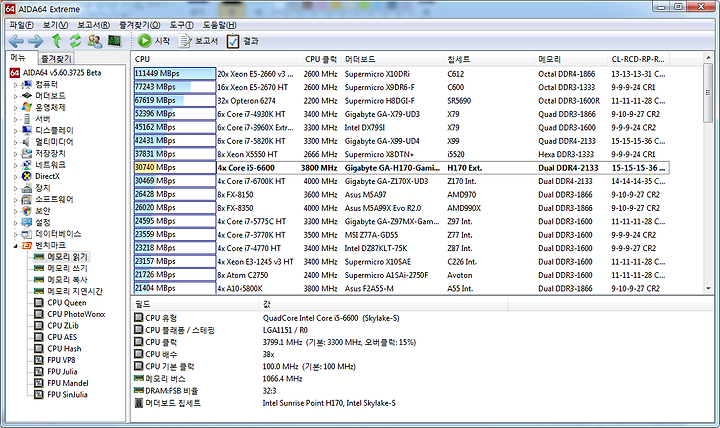Select FPU Mandel benchmark icon
720x428 pixels.
point(39,383)
